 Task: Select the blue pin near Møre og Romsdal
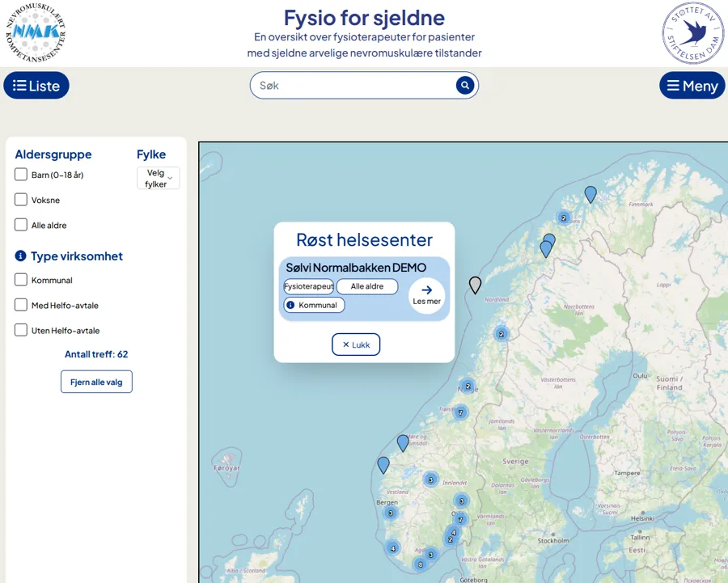pos(403,443)
